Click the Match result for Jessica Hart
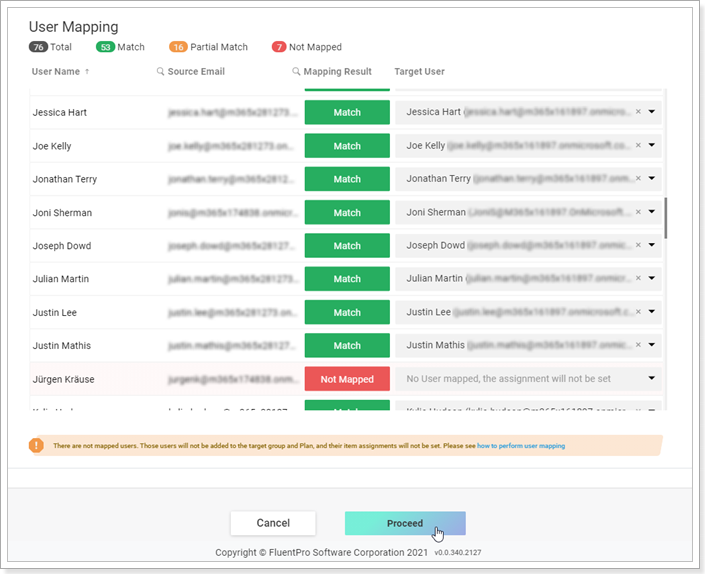 point(347,112)
